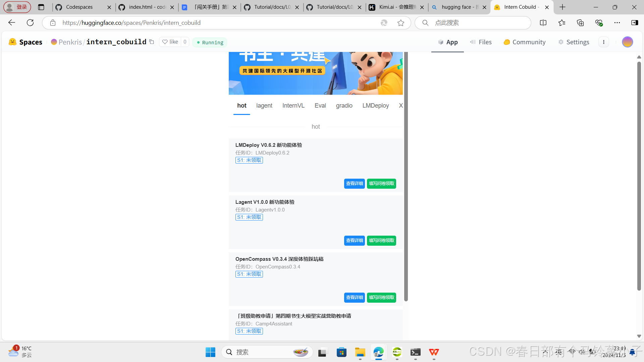Open the three-dot space options menu
The image size is (644, 362).
pos(604,42)
